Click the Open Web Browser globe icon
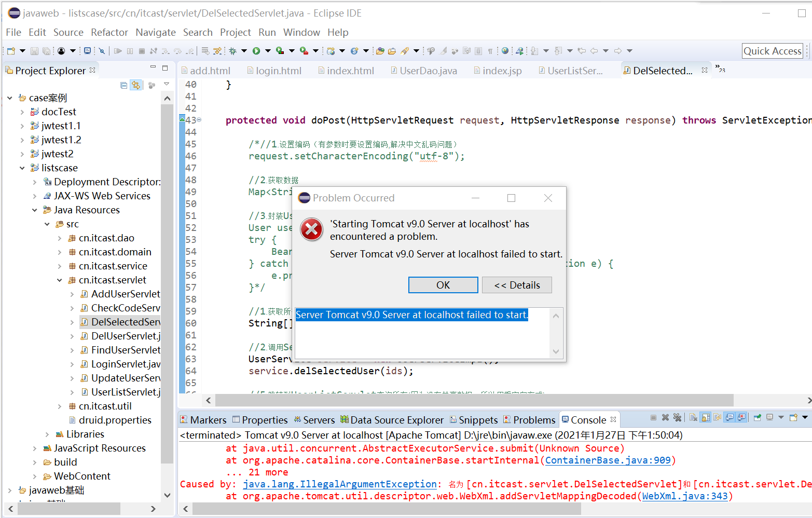Screen dimensions: 812x518 tap(505, 51)
